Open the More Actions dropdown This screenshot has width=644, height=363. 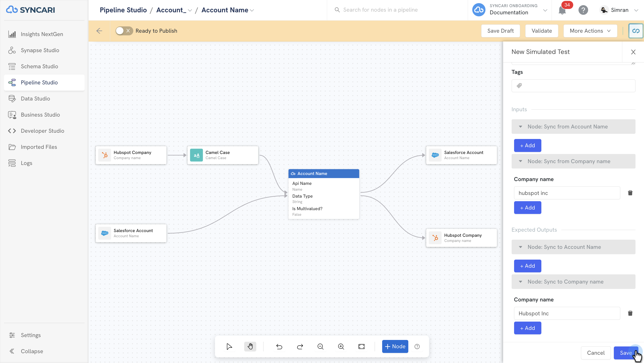[590, 31]
